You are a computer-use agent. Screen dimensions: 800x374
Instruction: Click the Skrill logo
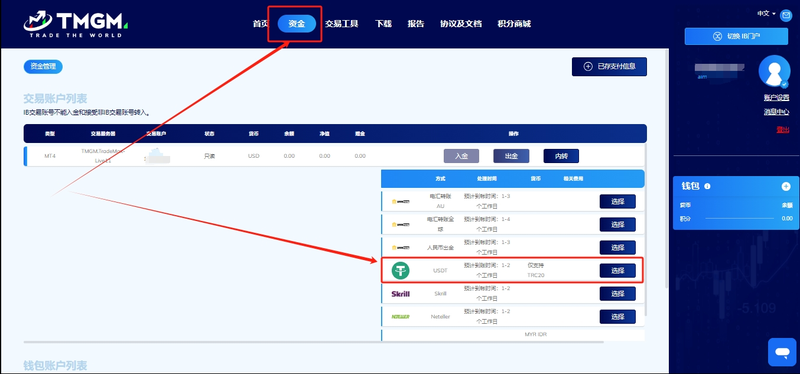pyautogui.click(x=401, y=293)
